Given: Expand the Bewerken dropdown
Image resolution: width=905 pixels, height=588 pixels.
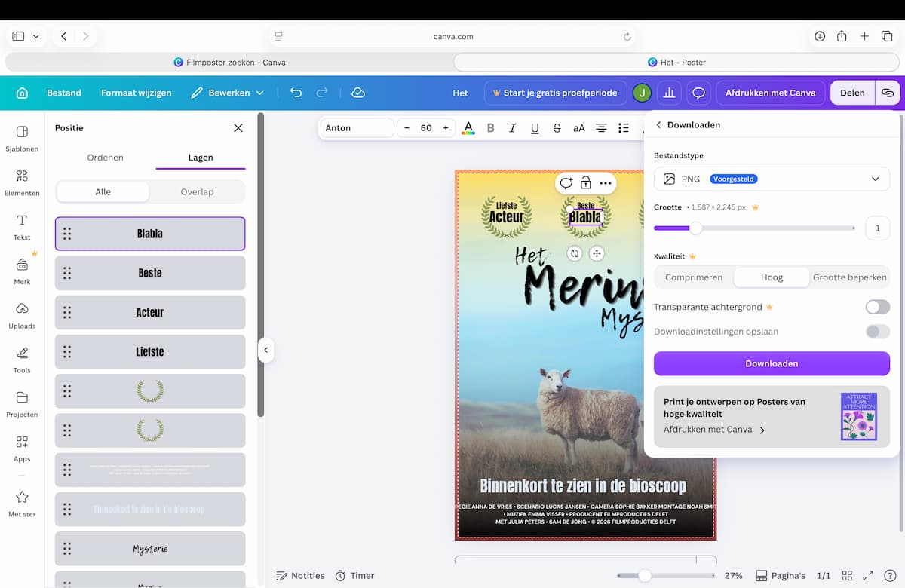Looking at the screenshot, I should [x=227, y=93].
